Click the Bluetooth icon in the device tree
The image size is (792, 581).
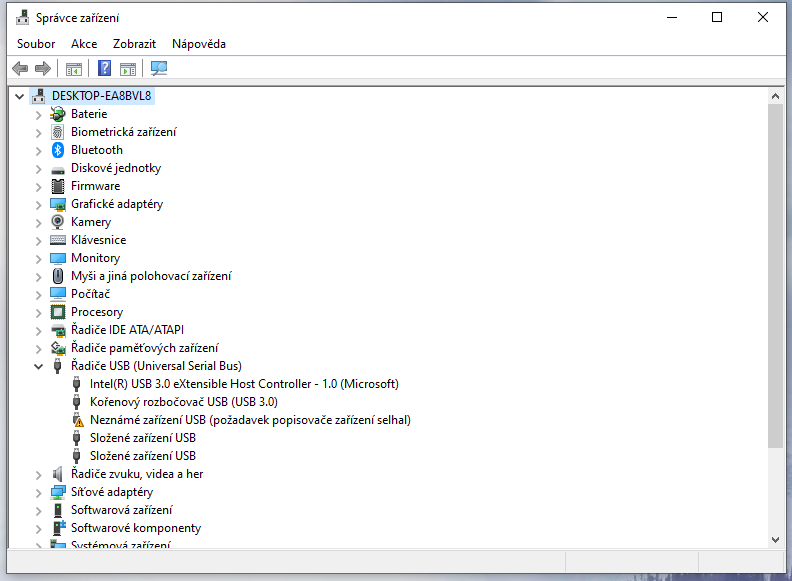58,150
